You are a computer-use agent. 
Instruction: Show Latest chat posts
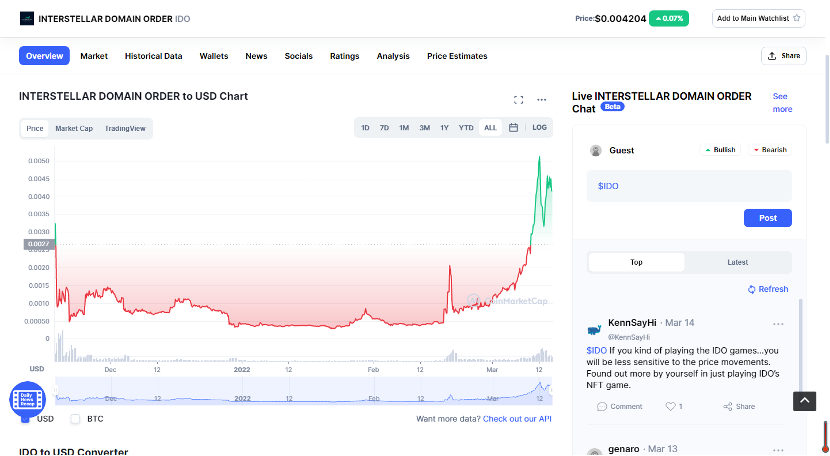click(x=737, y=262)
